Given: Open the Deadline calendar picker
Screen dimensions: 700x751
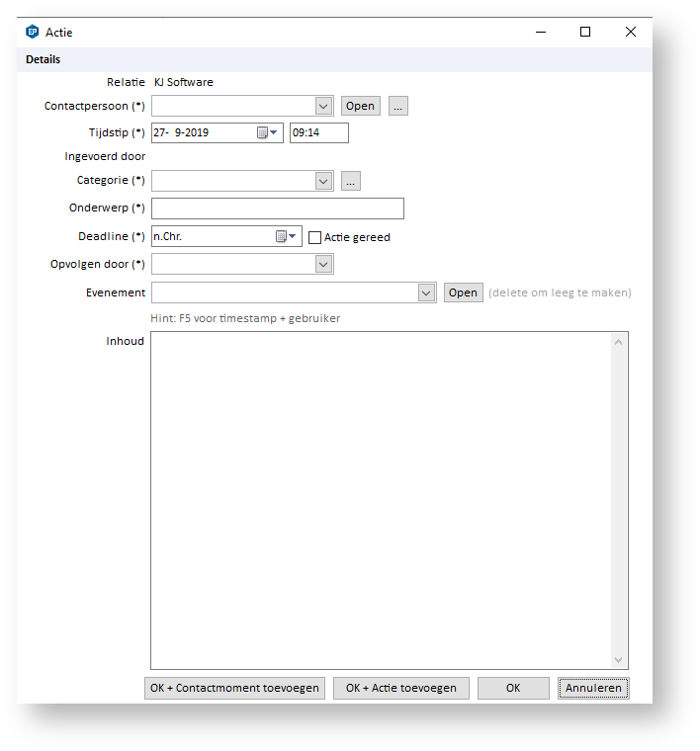Looking at the screenshot, I should point(287,236).
